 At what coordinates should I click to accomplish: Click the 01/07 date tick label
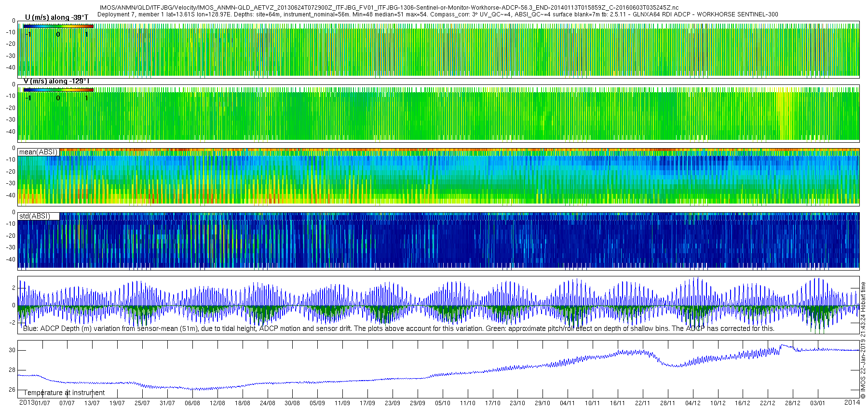click(x=42, y=403)
